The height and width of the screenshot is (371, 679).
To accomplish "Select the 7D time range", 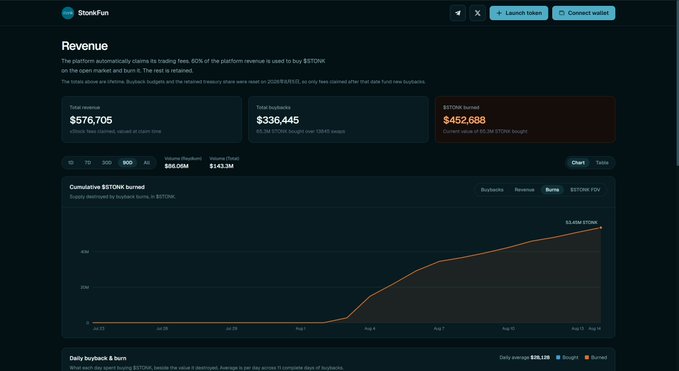I will pos(88,163).
